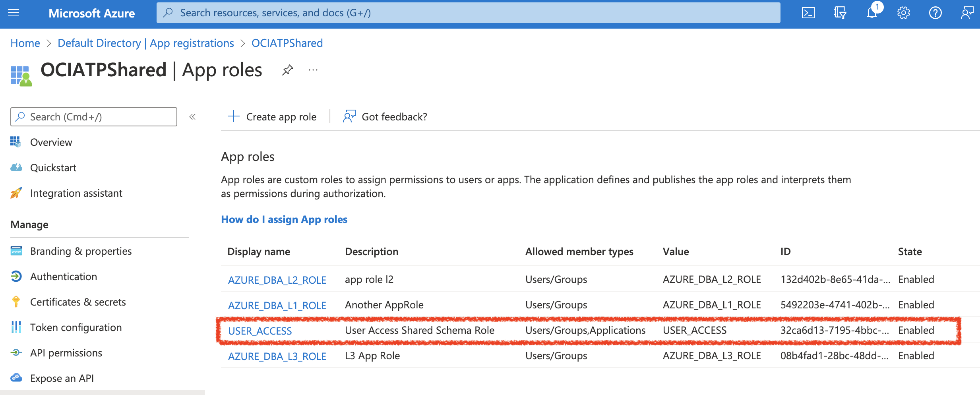Open the hamburger portal menu
This screenshot has height=395, width=980.
tap(14, 13)
